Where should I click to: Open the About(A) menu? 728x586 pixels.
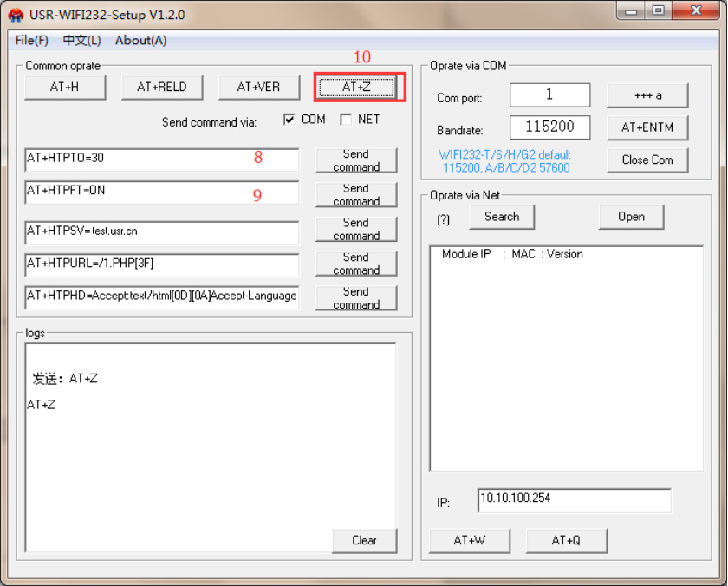click(x=140, y=40)
